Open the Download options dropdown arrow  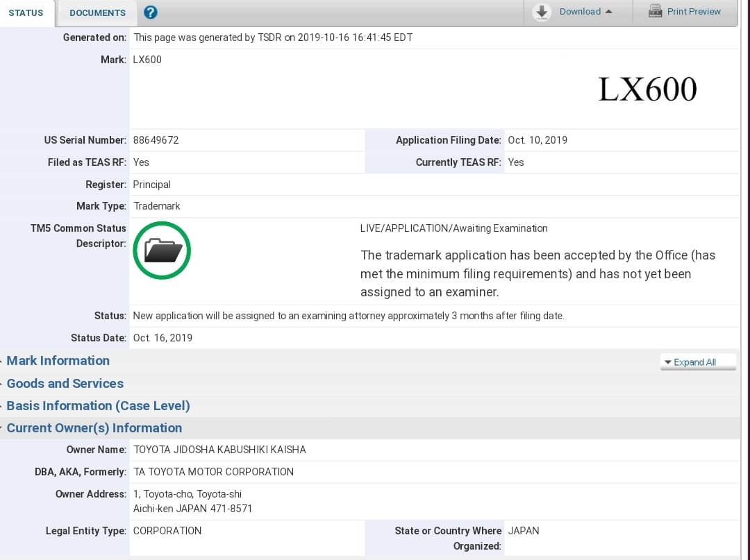click(609, 12)
